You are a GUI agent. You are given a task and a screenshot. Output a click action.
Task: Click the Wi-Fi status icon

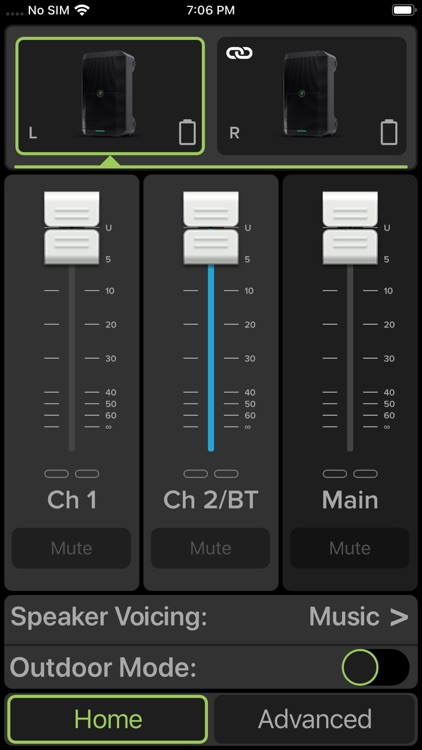point(82,11)
